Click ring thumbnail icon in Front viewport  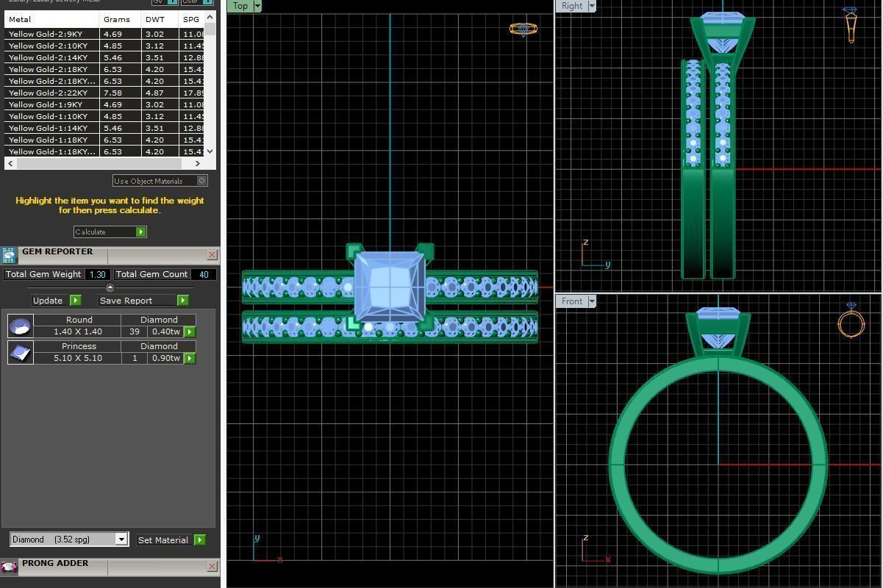coord(851,321)
